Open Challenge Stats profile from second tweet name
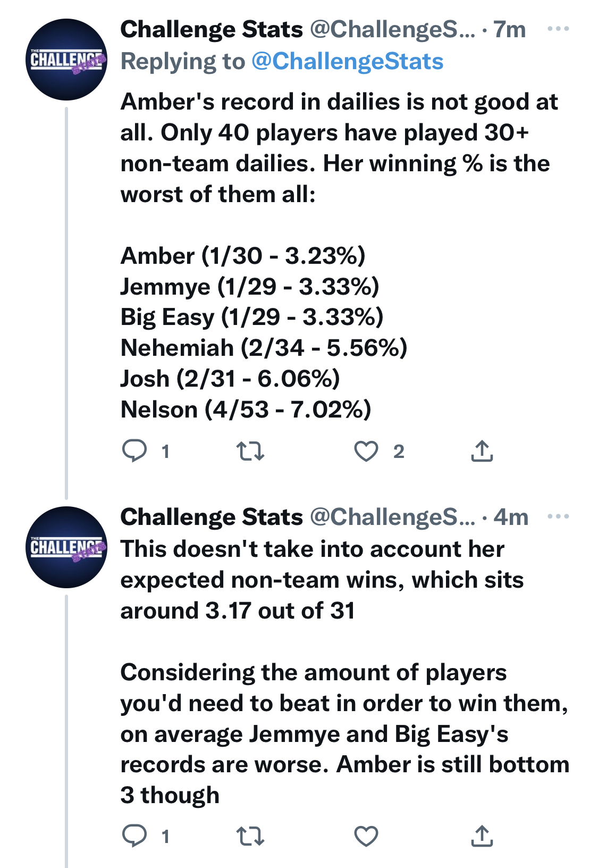The width and height of the screenshot is (598, 868). click(x=212, y=517)
